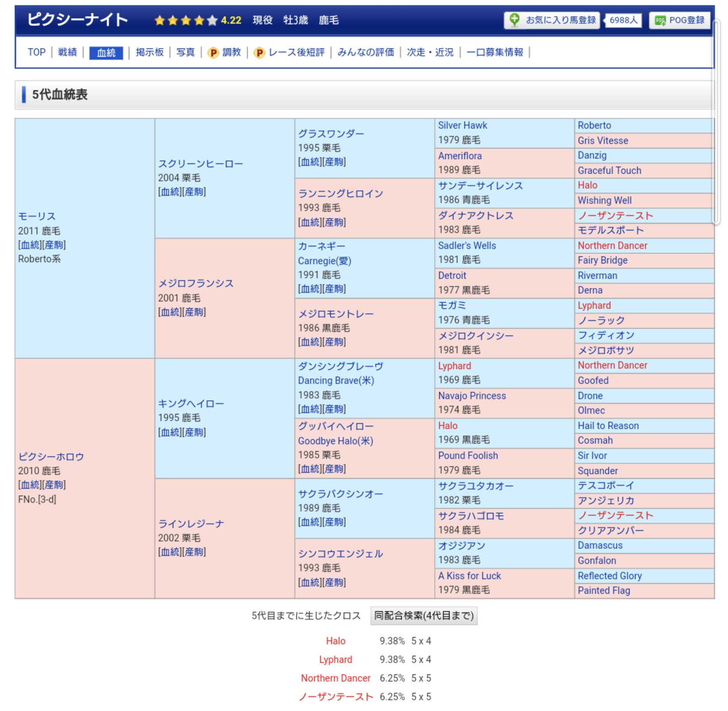
Task: Click Halo in the cross summary list
Action: pos(336,641)
